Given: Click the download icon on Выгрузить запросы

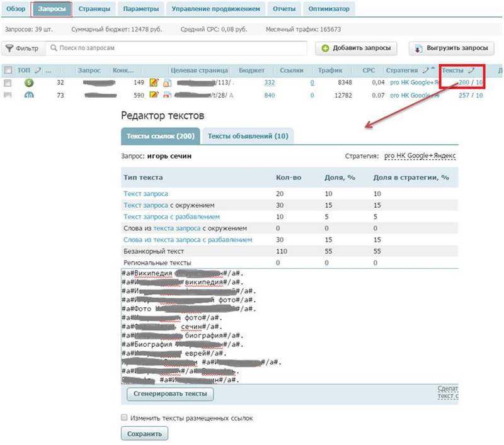Looking at the screenshot, I should coord(419,48).
